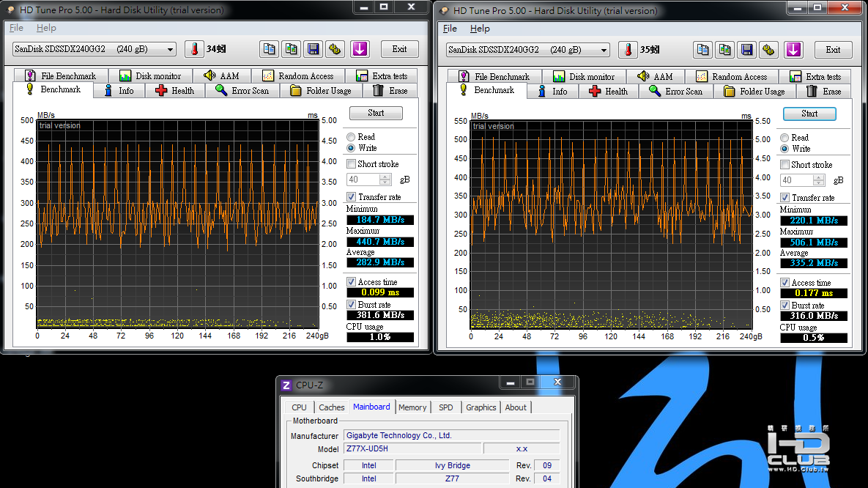Viewport: 868px width, 488px height.
Task: Open the Health tab in left window
Action: coord(175,91)
